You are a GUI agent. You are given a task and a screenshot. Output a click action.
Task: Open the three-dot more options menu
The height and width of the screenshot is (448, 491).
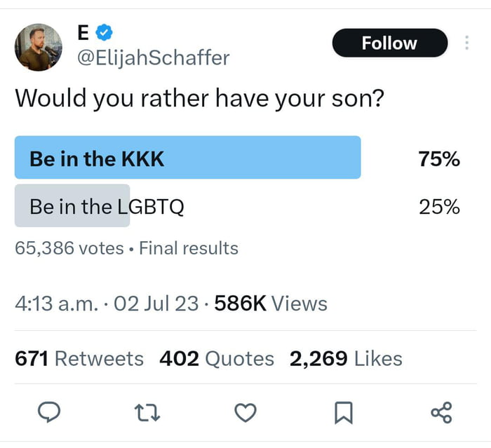(x=466, y=43)
